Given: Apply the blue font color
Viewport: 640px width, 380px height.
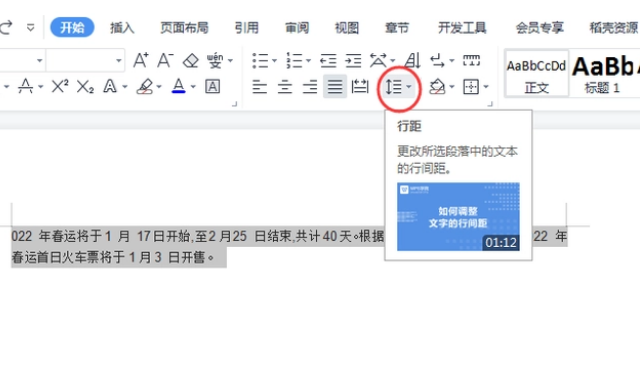Looking at the screenshot, I should coord(178,86).
